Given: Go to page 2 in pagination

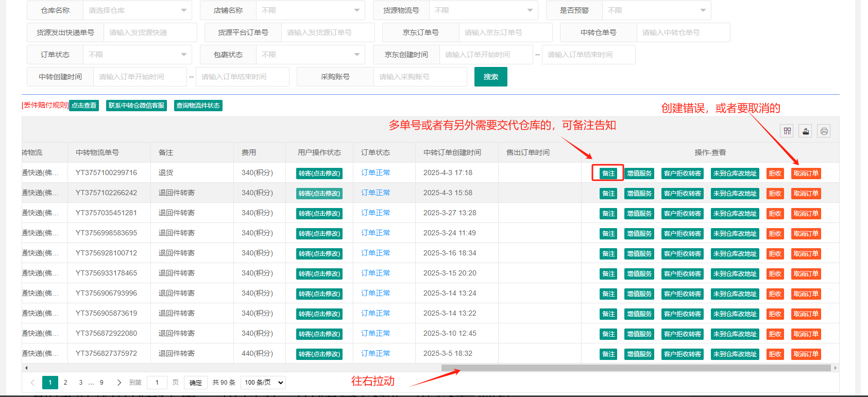Looking at the screenshot, I should click(65, 383).
